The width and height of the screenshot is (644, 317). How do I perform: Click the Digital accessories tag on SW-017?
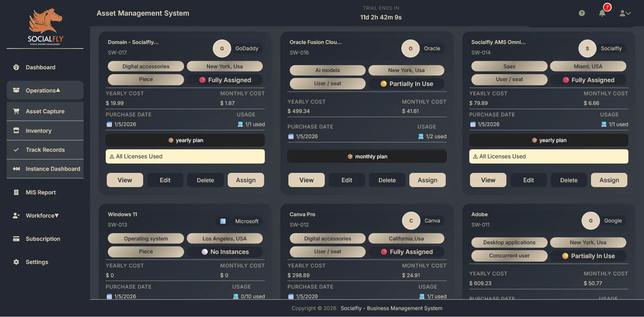pos(146,67)
